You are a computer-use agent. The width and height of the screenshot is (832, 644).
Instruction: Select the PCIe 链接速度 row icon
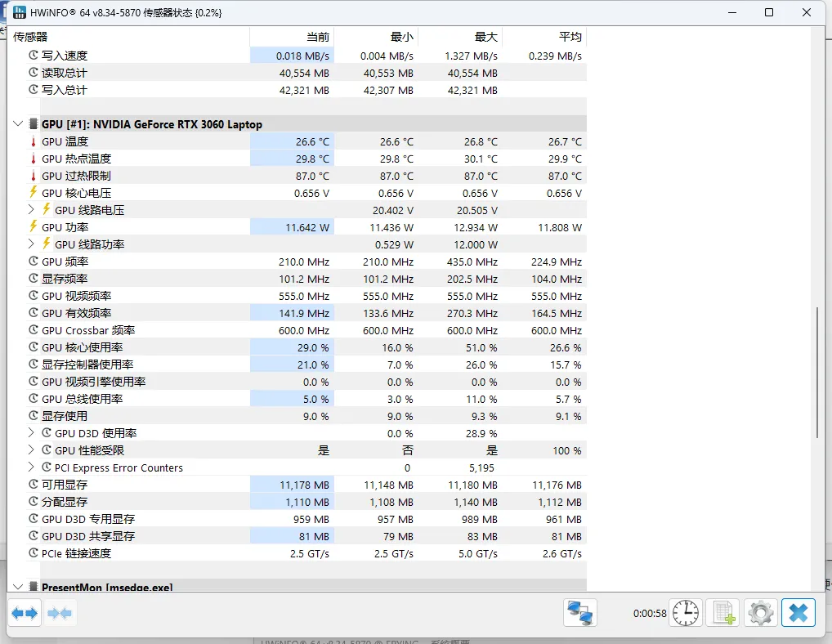tap(34, 552)
